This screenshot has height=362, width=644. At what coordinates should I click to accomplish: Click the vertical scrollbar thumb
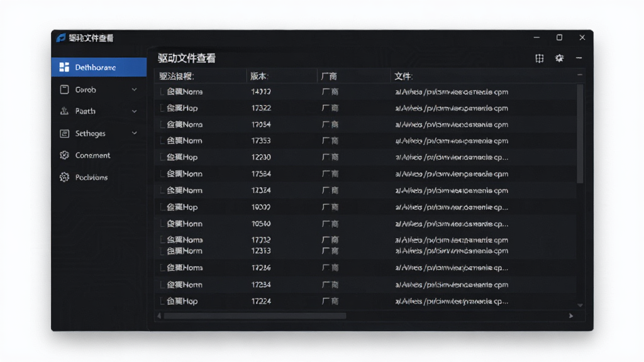pos(580,134)
